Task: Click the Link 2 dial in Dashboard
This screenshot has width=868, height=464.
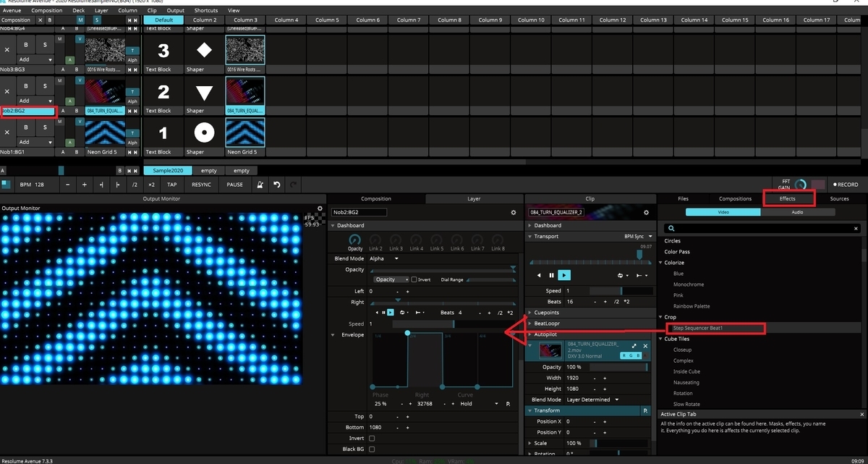Action: (x=375, y=240)
